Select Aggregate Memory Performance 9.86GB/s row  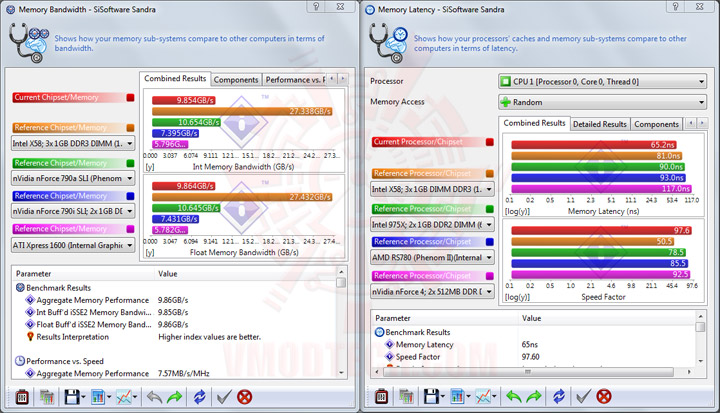[x=174, y=300]
